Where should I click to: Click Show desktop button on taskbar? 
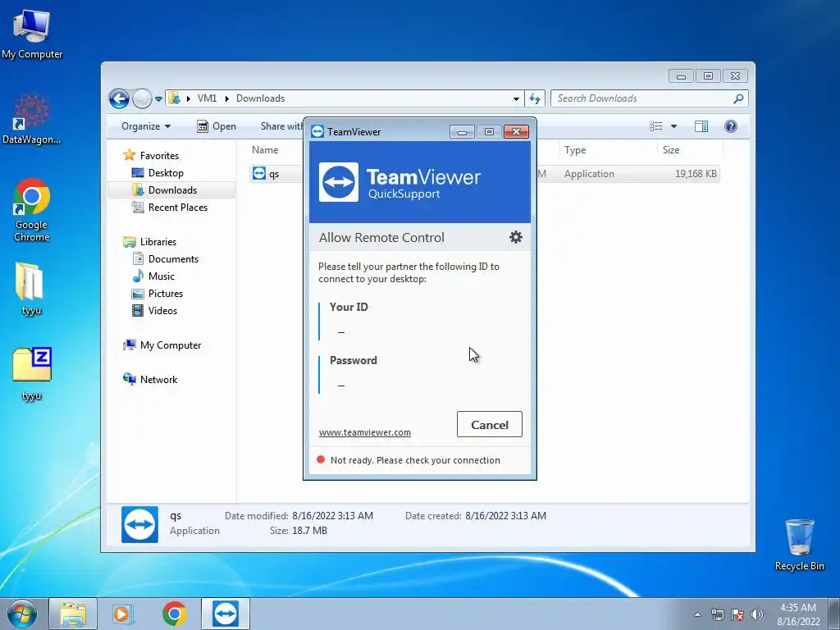tap(834, 614)
